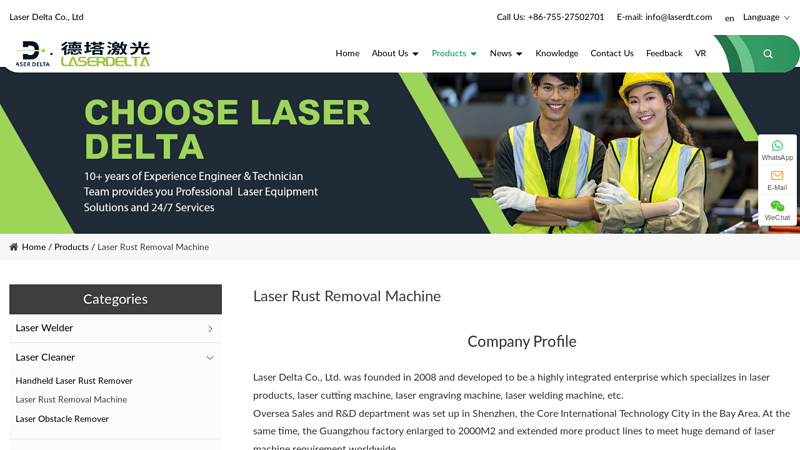Viewport: 800px width, 450px height.
Task: Expand the About Us dropdown arrow
Action: click(x=415, y=54)
